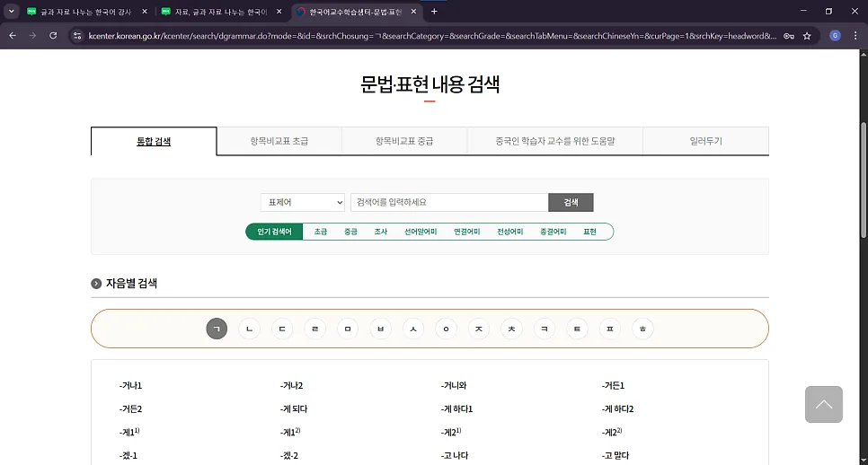This screenshot has height=465, width=868.
Task: Close the 한국어교수학습샘터 tab
Action: coord(413,11)
